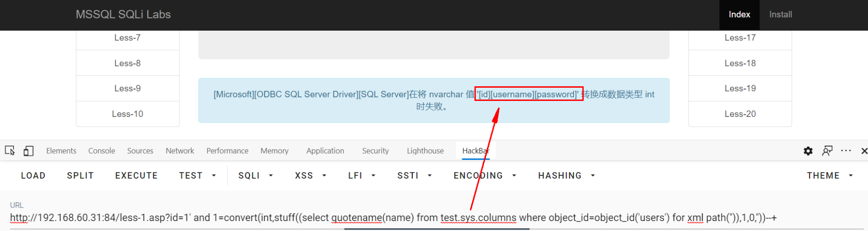The height and width of the screenshot is (231, 868).
Task: Toggle device emulation toolbar icon
Action: [28, 151]
